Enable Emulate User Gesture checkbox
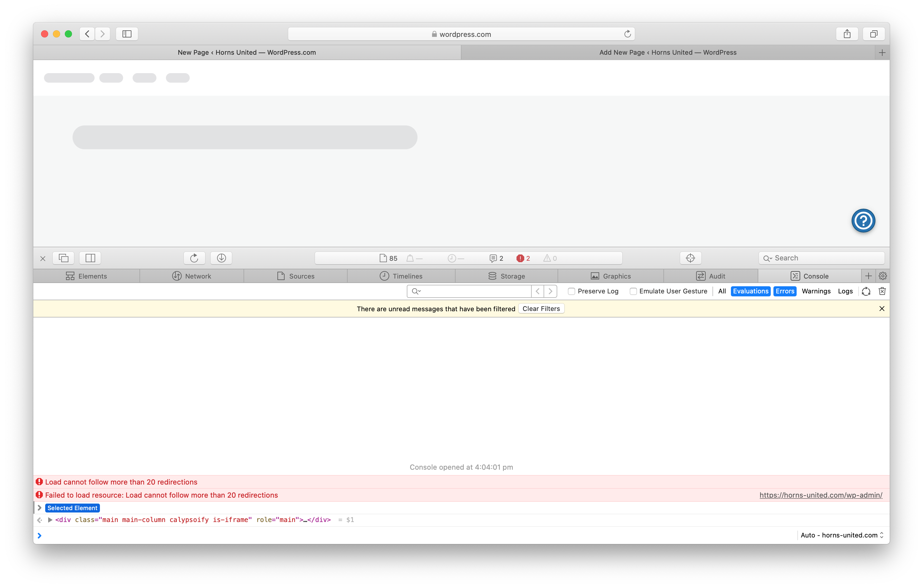This screenshot has height=588, width=923. pos(633,291)
